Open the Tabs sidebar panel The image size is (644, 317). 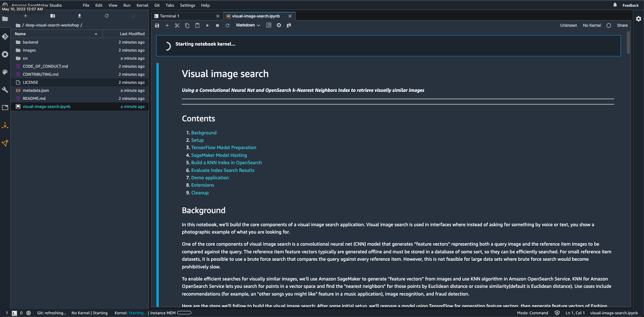click(5, 108)
